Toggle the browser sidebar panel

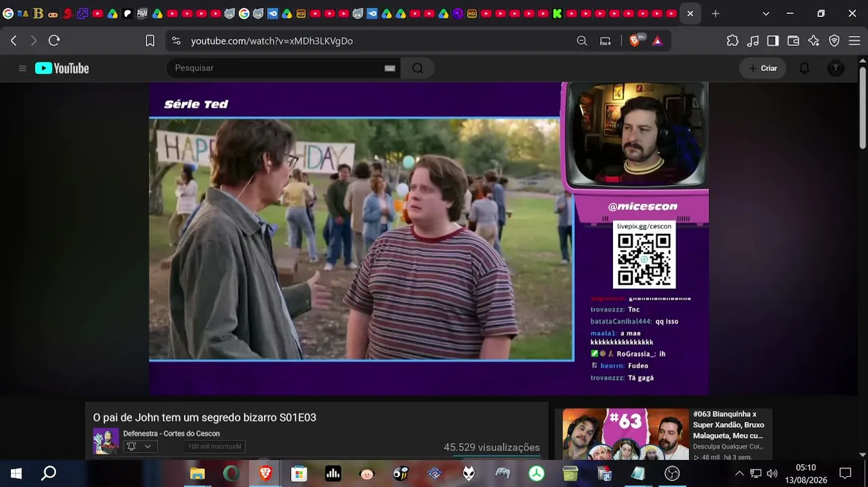[773, 41]
